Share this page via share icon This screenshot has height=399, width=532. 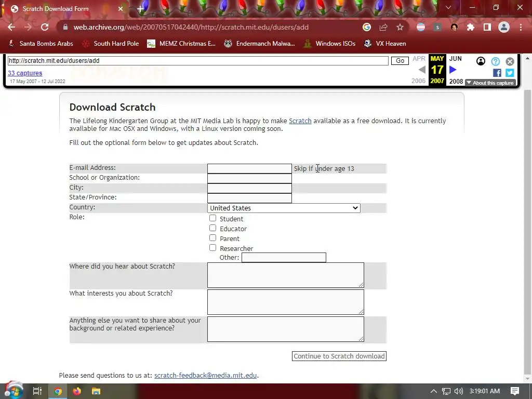pyautogui.click(x=383, y=27)
